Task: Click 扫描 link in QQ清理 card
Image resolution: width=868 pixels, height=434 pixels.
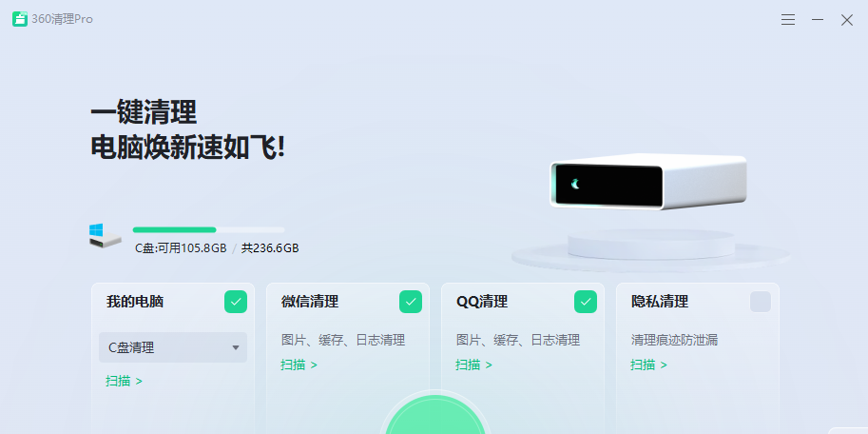Action: 473,365
